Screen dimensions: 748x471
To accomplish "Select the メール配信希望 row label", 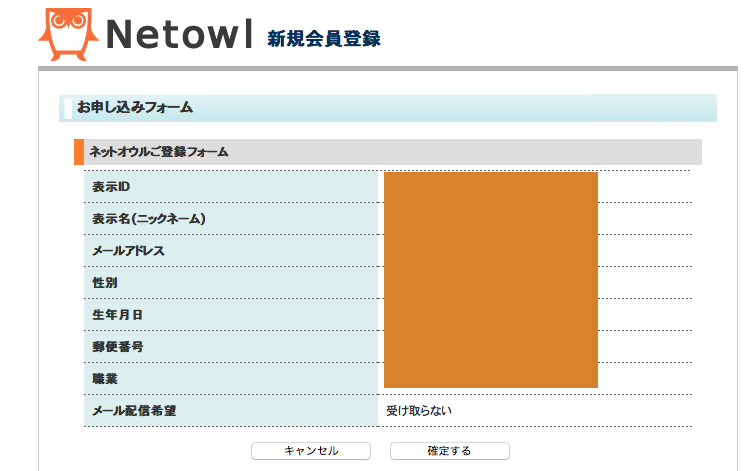I will pyautogui.click(x=134, y=410).
